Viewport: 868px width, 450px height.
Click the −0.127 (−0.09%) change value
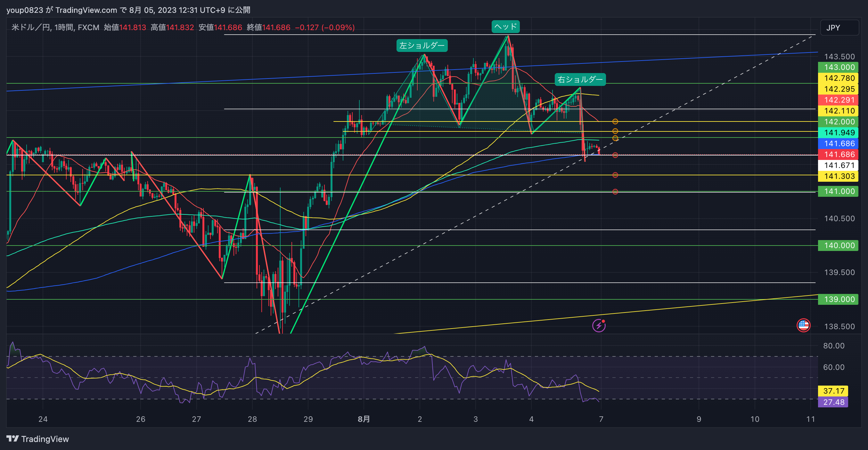click(x=325, y=27)
